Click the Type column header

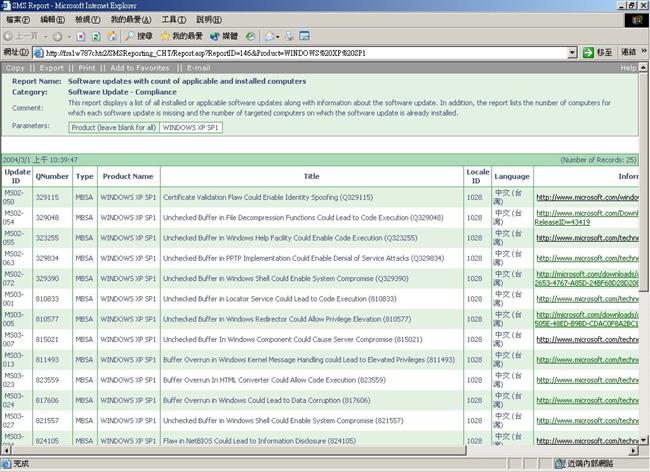[85, 176]
